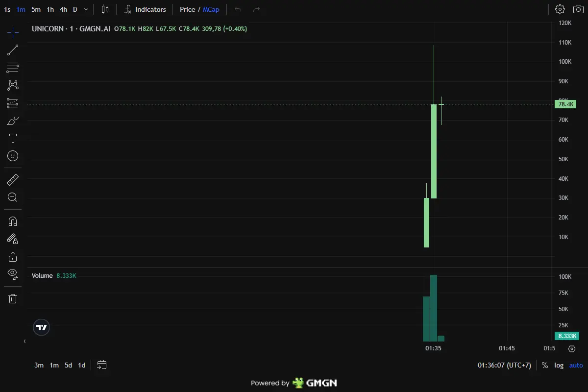Image resolution: width=588 pixels, height=392 pixels.
Task: Toggle percentage scale mode
Action: click(x=545, y=365)
